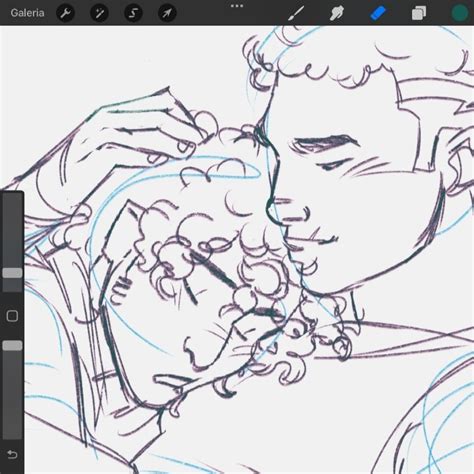Select the blue Eraser tool
474x474 pixels.
pyautogui.click(x=378, y=13)
